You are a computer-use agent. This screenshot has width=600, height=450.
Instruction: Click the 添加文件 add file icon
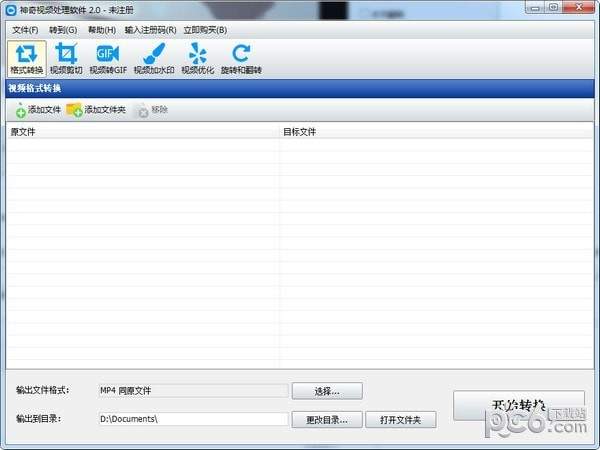[22, 110]
